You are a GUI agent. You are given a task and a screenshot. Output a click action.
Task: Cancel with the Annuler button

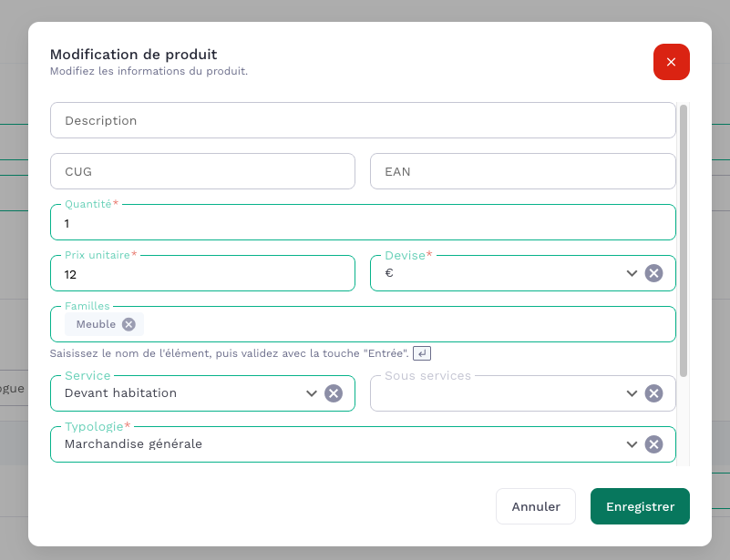pos(535,506)
